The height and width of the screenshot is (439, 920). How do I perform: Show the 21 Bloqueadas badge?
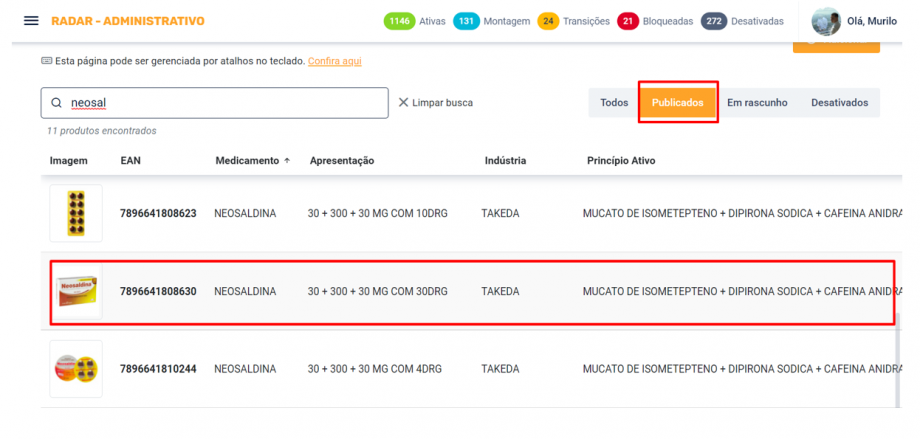(629, 21)
